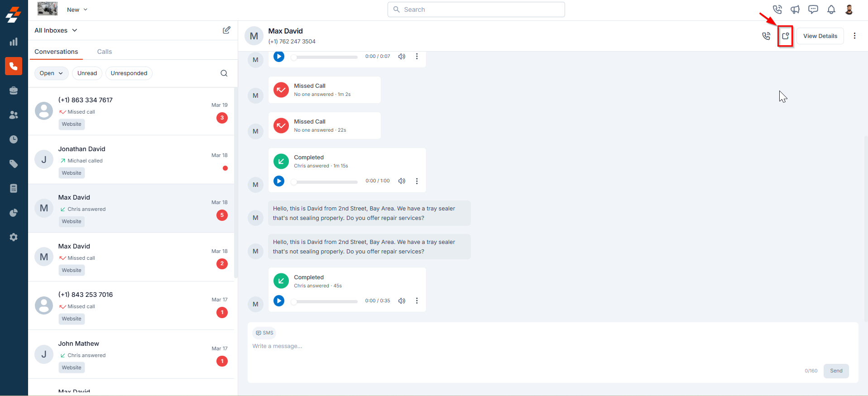This screenshot has width=868, height=396.
Task: Click the View Details button
Action: 820,36
